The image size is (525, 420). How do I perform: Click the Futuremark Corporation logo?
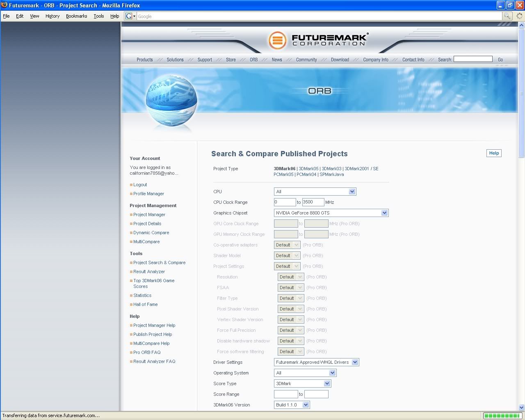click(x=318, y=40)
